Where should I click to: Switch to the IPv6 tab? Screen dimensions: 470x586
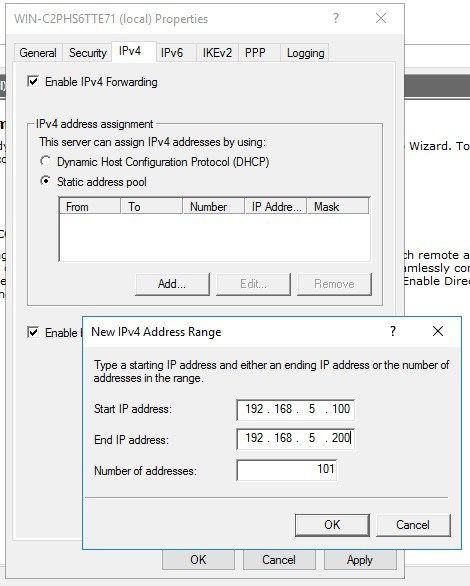[x=172, y=53]
